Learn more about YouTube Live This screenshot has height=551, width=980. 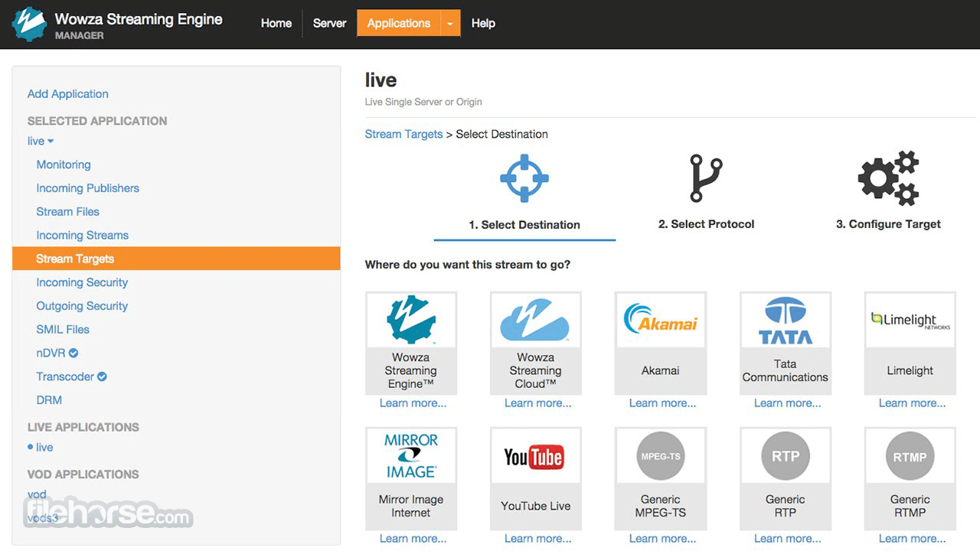point(537,539)
